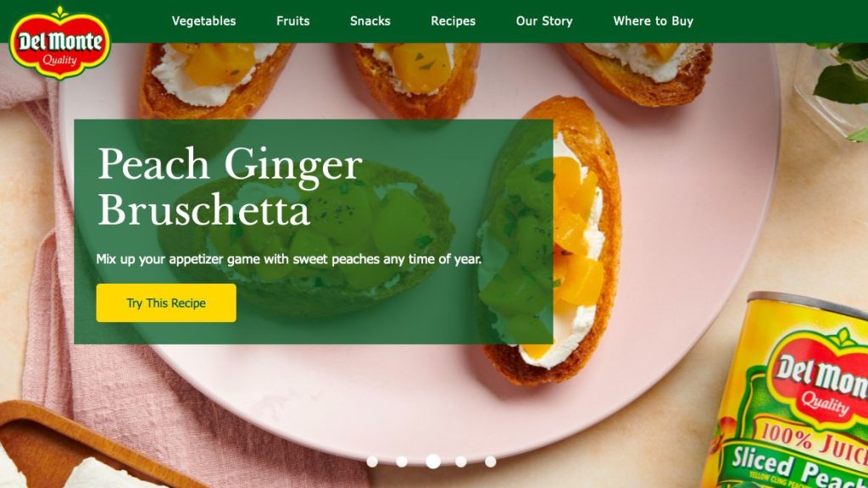Open the Vegetables menu
Screen dimensions: 868x488
click(x=203, y=21)
